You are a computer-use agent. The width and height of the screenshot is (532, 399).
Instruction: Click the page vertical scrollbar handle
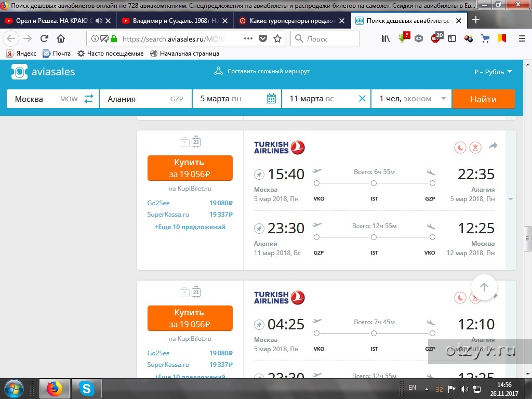point(528,238)
